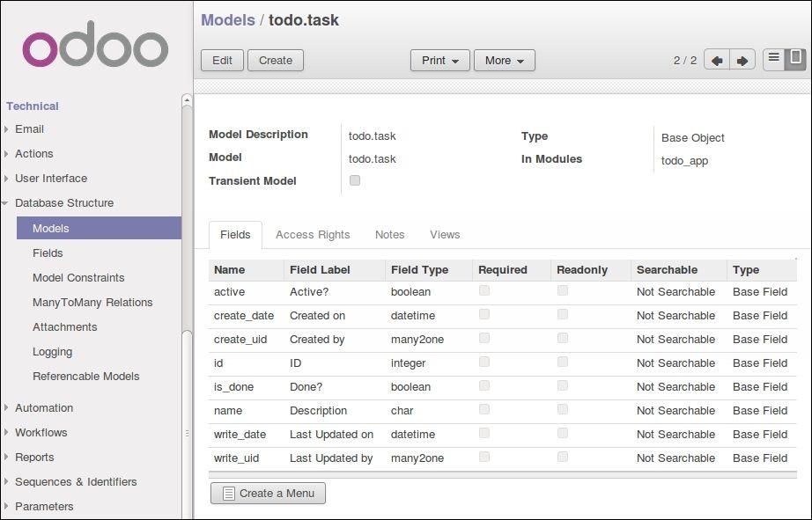Expand Sequences & Identifiers section

point(76,482)
